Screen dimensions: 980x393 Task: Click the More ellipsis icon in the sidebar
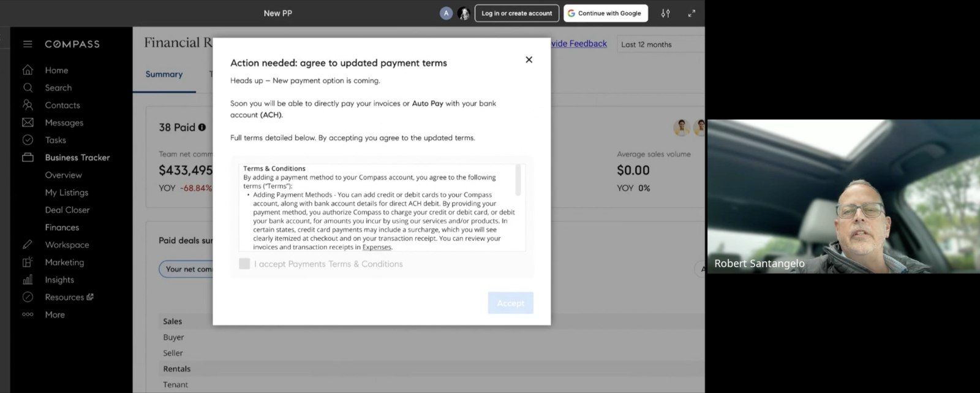[28, 315]
